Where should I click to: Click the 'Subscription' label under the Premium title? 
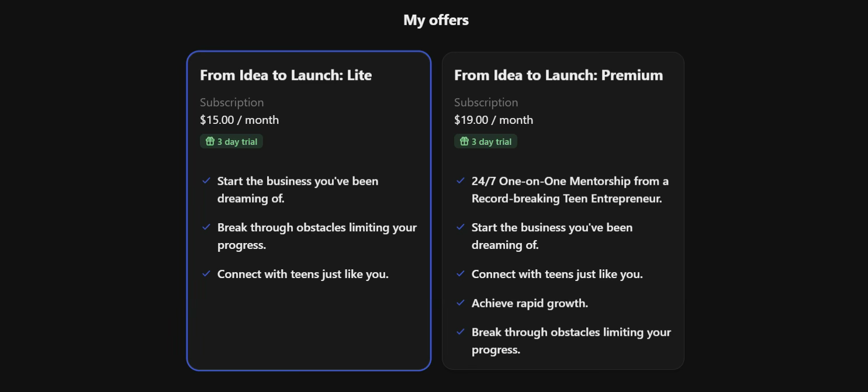(486, 102)
